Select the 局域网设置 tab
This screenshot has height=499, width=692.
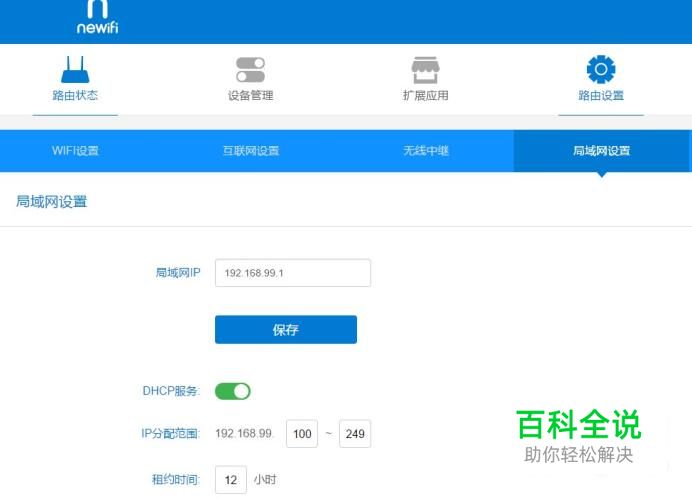(x=601, y=151)
